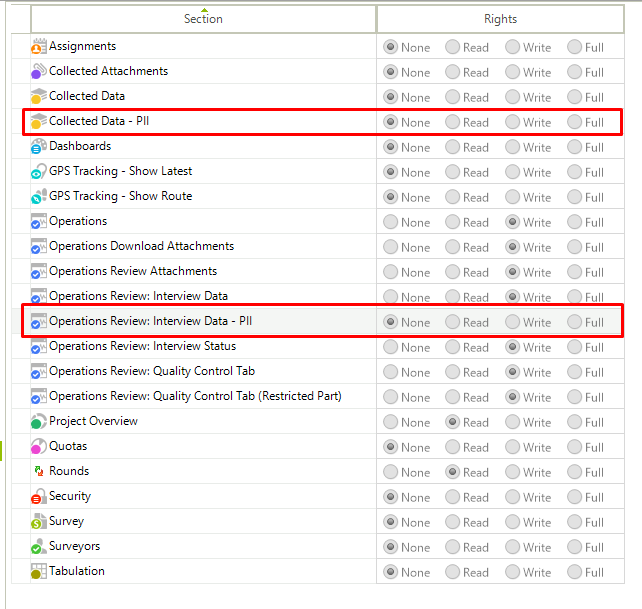Select the Surveyors row label
The image size is (642, 609).
click(x=75, y=546)
